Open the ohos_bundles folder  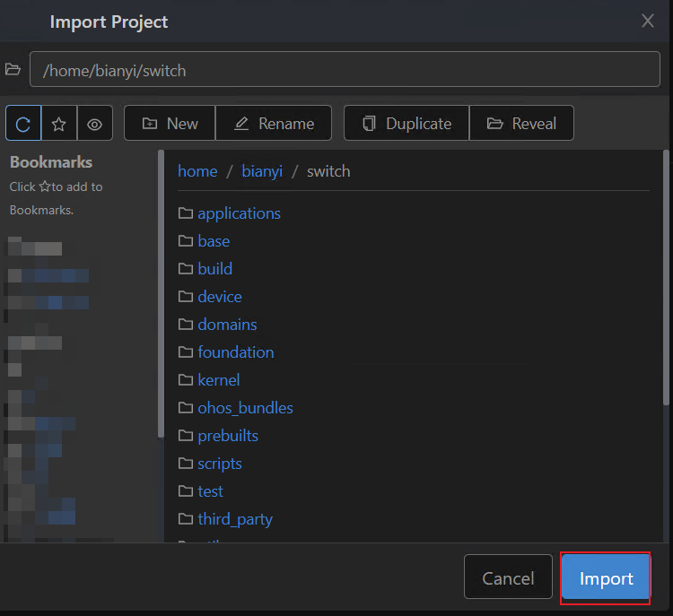[x=245, y=408]
